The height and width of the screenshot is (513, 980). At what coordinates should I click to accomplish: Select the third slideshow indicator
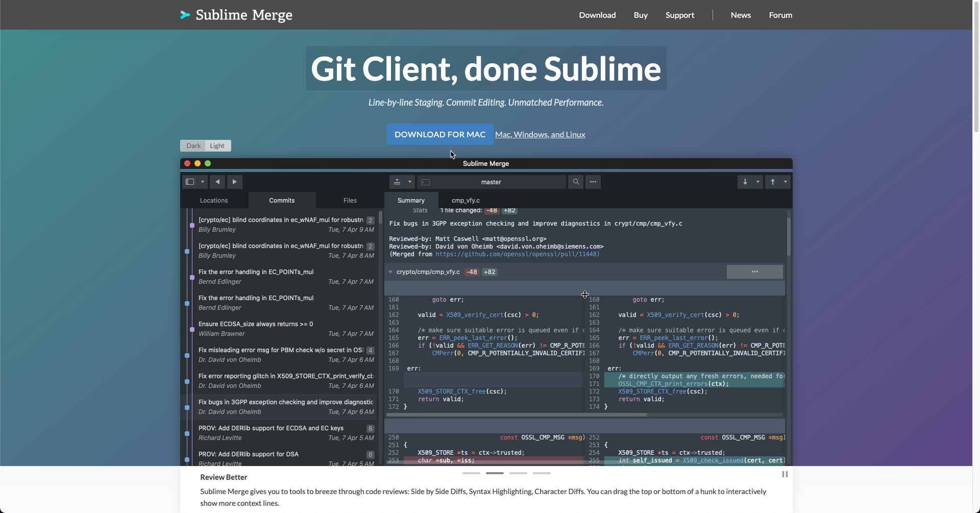[x=518, y=473]
